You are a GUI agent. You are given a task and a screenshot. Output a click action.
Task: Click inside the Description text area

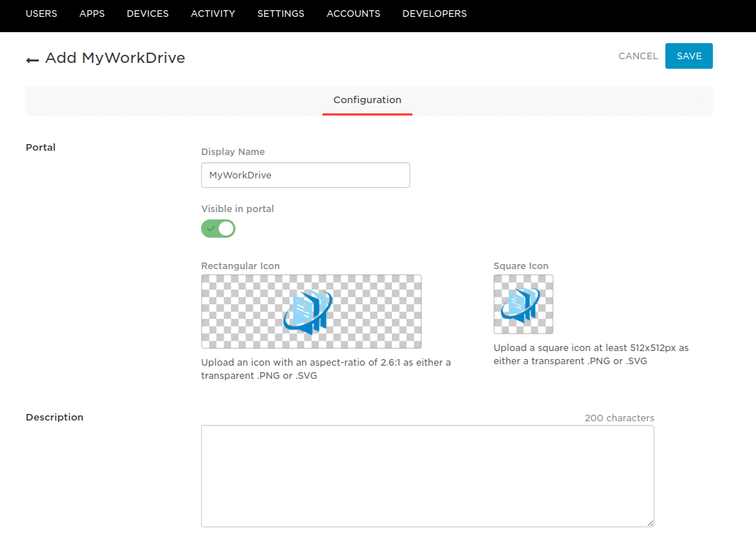[x=427, y=475]
